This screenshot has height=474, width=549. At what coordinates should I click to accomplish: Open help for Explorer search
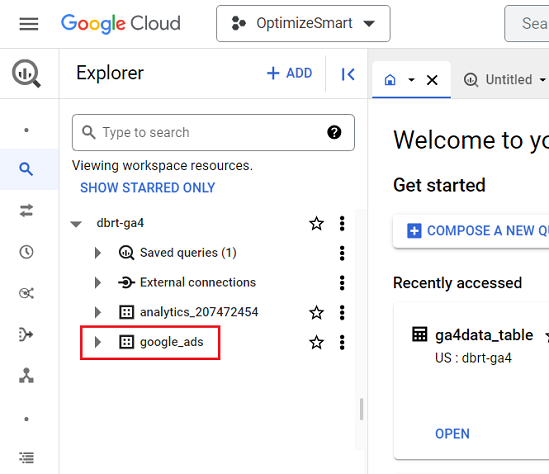334,132
